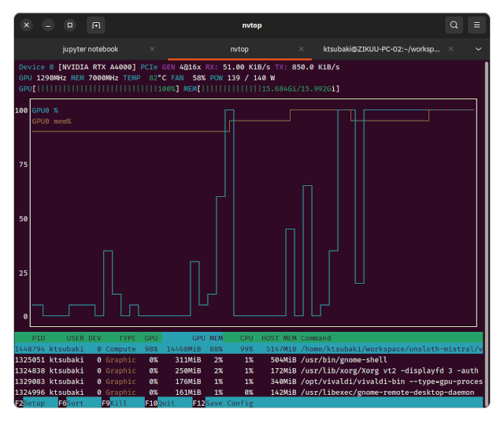Screen dimensions: 504x424
Task: Select the gnome-shell process row
Action: [x=249, y=359]
